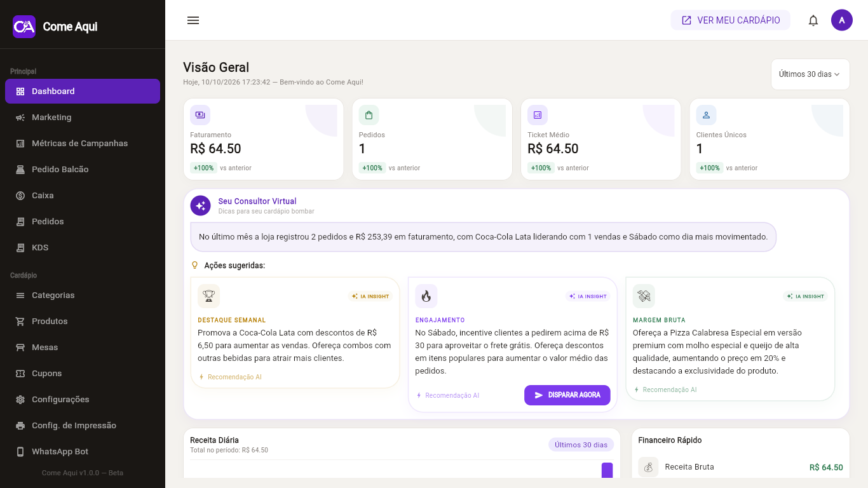Viewport: 868px width, 488px height.
Task: Open Categorias in Cardápio section
Action: tap(83, 295)
